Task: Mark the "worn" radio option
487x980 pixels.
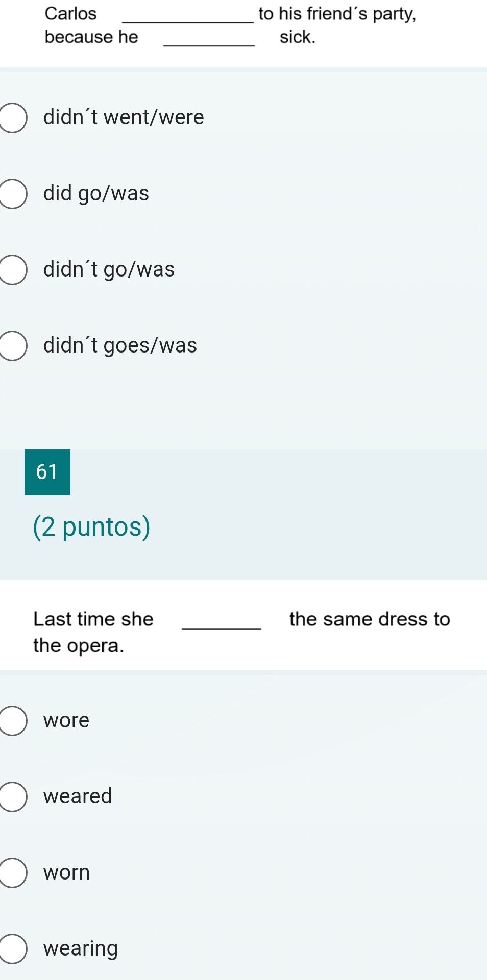Action: point(13,873)
